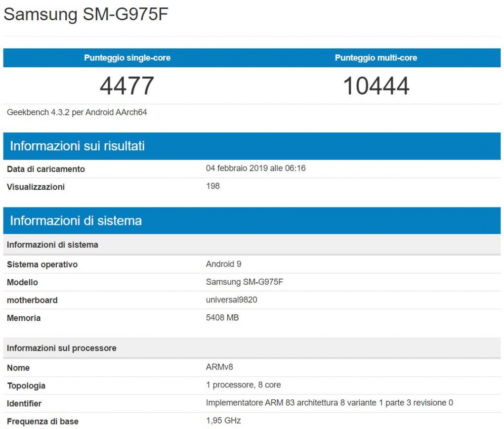
Task: Click the view count 198
Action: [x=213, y=186]
